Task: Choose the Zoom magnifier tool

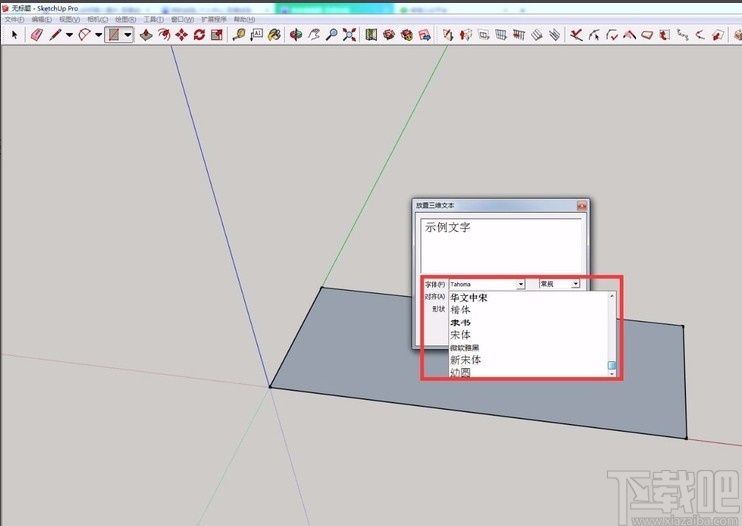Action: click(332, 35)
